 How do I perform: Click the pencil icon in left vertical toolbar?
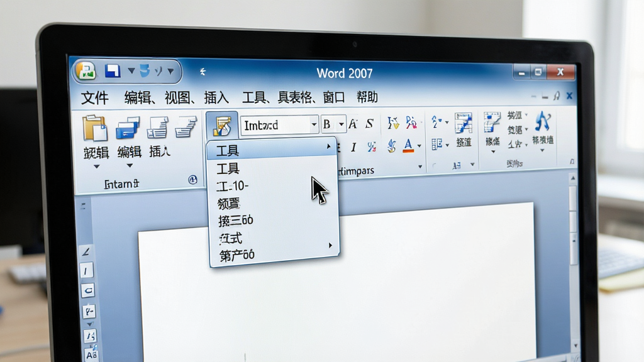tap(86, 251)
